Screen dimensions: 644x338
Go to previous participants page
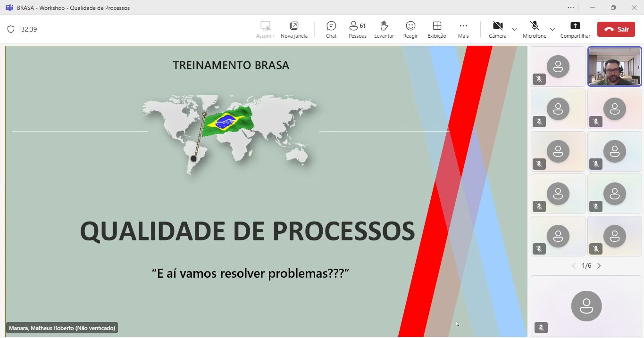coord(574,266)
